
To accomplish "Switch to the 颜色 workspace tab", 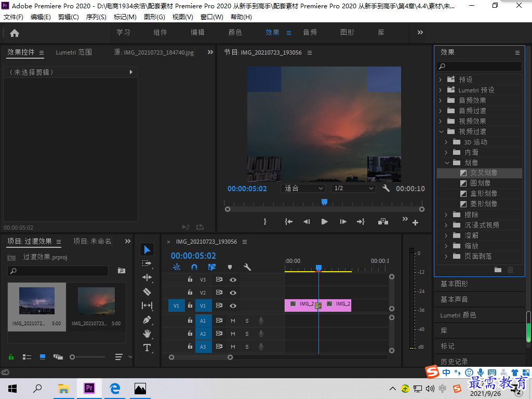I will (235, 33).
